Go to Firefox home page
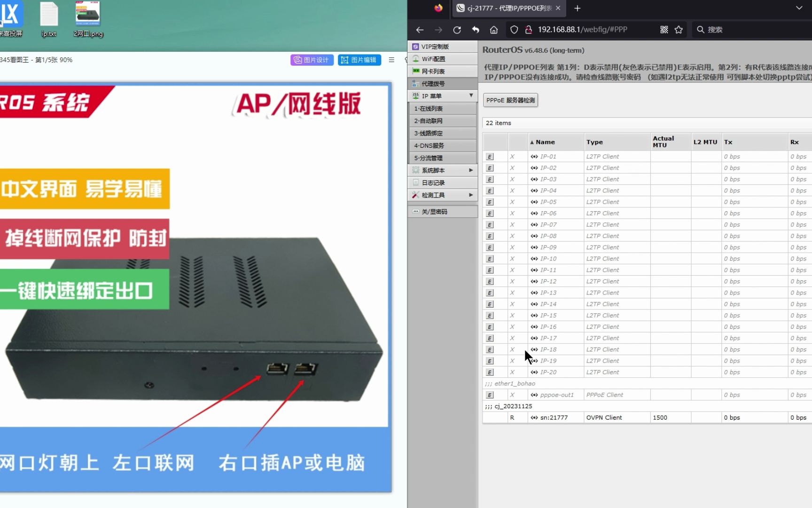 (493, 29)
